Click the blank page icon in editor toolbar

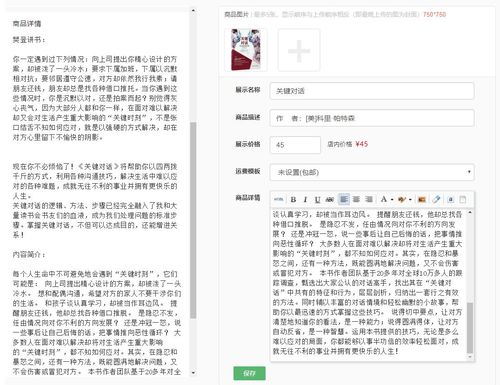point(463,199)
